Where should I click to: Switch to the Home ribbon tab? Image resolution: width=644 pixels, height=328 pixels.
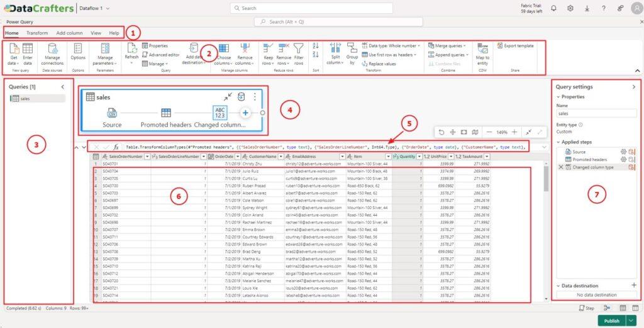click(11, 33)
